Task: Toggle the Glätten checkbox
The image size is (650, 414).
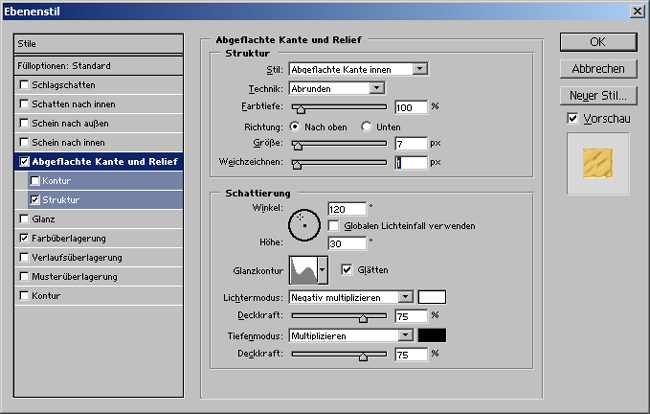Action: click(x=347, y=269)
